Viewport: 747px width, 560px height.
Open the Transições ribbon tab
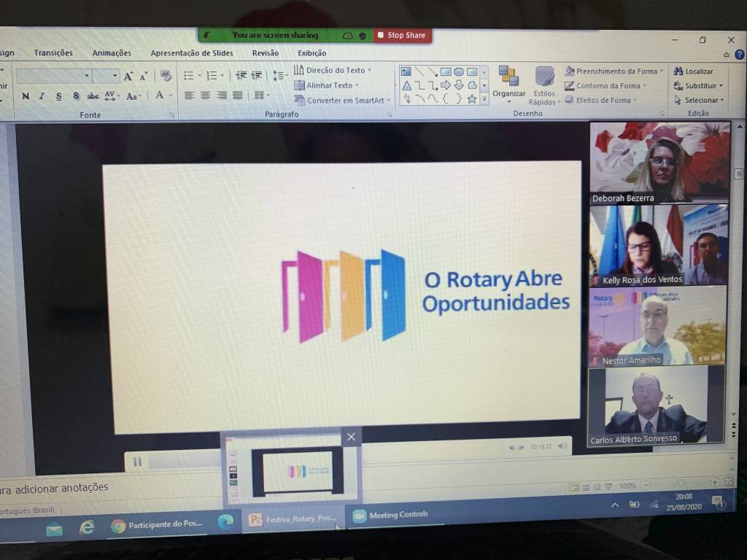(x=53, y=53)
